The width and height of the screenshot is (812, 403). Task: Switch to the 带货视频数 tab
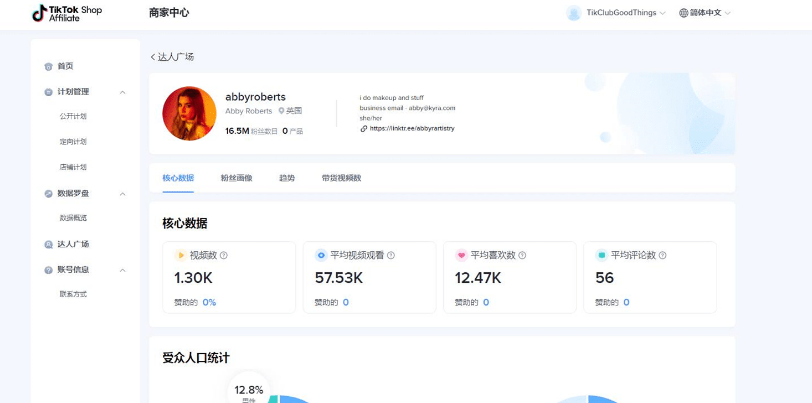pyautogui.click(x=341, y=178)
